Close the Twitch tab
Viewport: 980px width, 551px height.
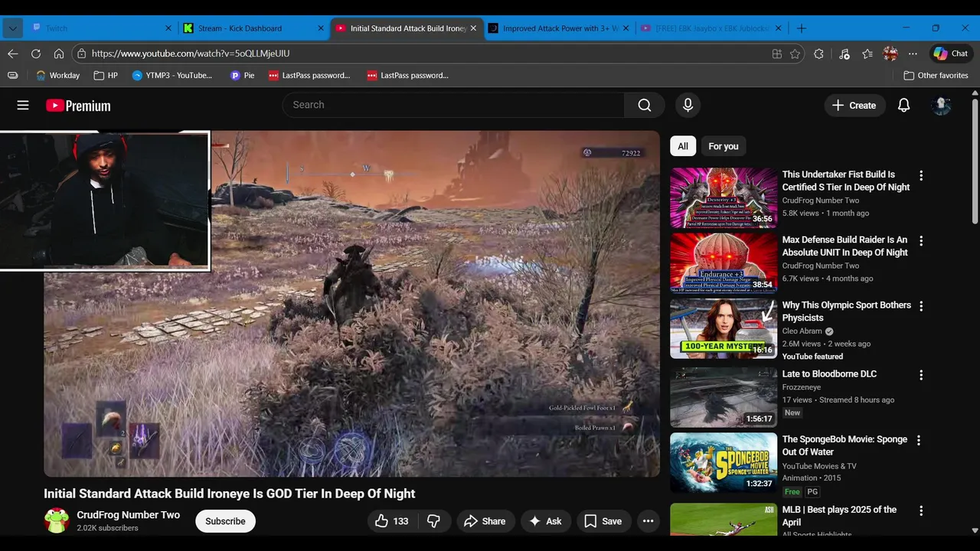click(x=168, y=28)
